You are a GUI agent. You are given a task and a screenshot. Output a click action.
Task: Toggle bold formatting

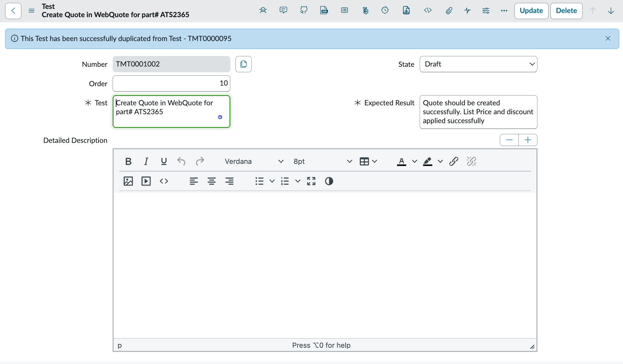(128, 161)
